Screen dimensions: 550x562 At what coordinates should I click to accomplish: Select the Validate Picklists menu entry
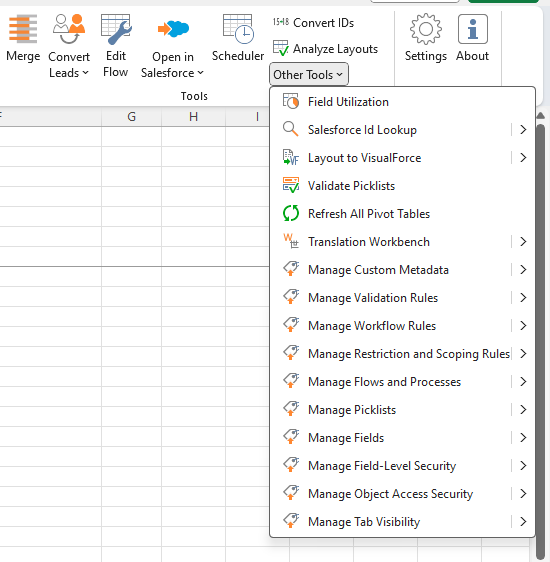tap(402, 185)
